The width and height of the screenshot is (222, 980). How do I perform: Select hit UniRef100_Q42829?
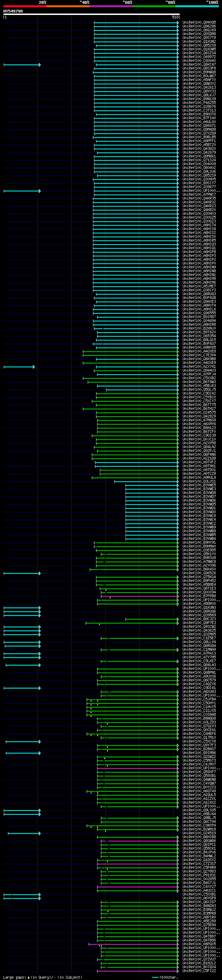coord(199,416)
